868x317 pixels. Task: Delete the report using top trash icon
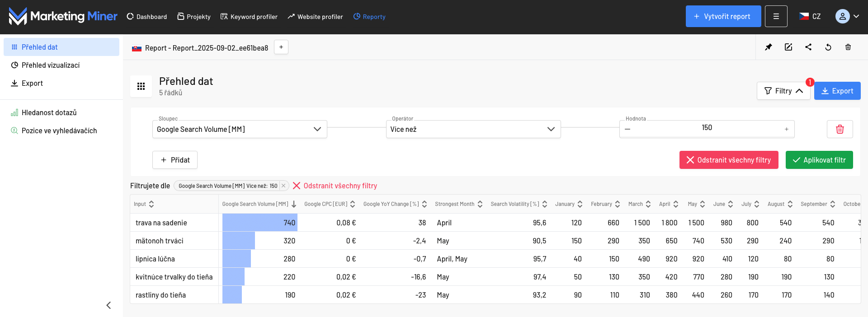click(848, 47)
